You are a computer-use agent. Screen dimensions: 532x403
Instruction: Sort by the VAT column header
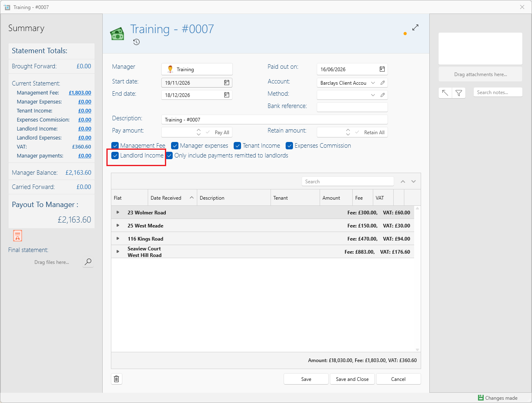pyautogui.click(x=383, y=198)
